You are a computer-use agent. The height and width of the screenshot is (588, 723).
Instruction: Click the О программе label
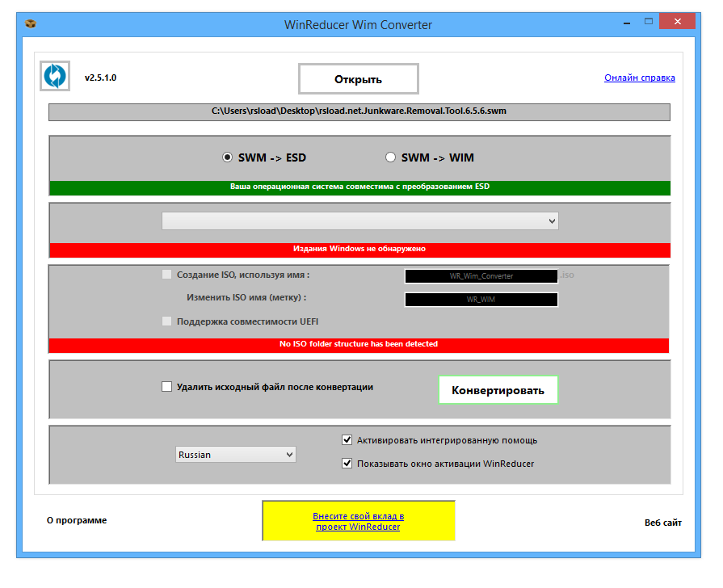77,520
